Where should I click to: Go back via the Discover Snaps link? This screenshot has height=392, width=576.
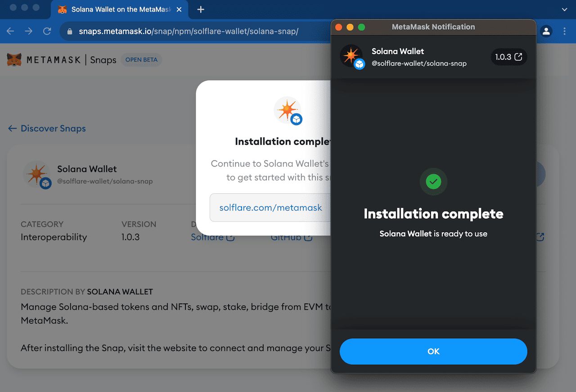pyautogui.click(x=46, y=128)
